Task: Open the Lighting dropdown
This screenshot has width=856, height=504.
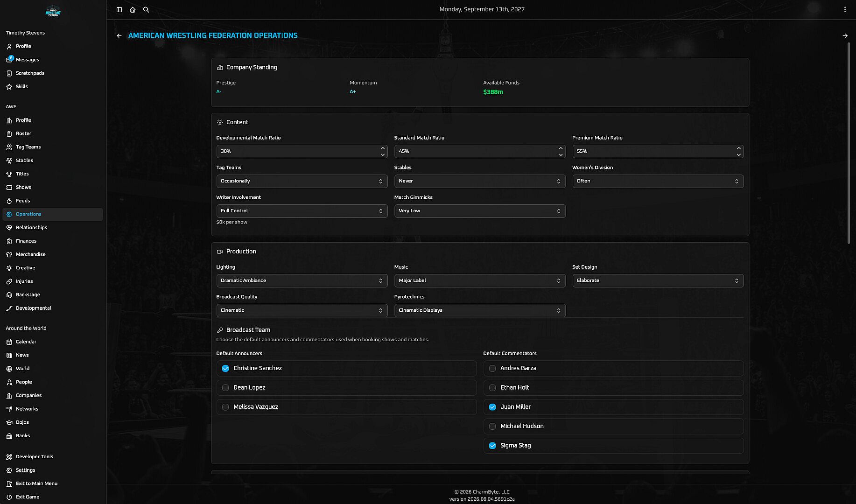Action: 302,280
